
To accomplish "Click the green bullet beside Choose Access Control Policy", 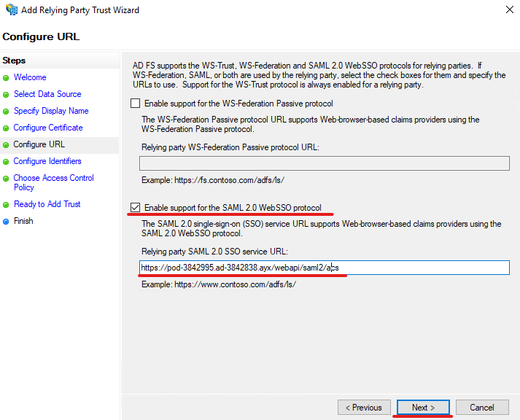I will [6, 179].
